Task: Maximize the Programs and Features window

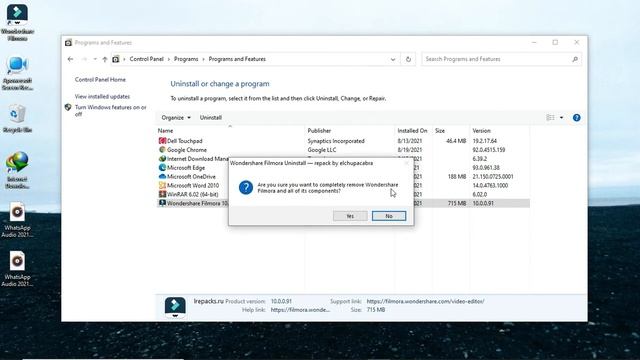Action: click(x=555, y=42)
